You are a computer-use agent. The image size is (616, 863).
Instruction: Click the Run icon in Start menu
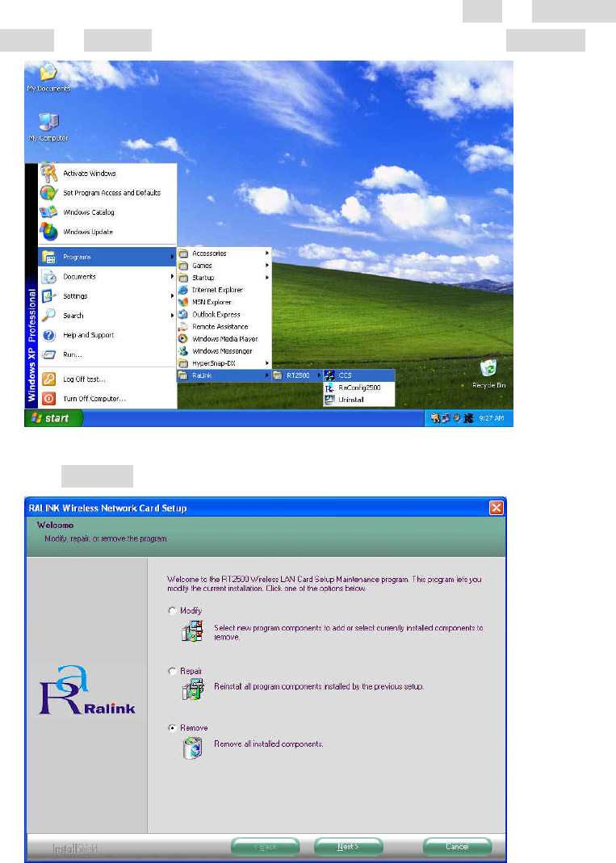click(49, 354)
